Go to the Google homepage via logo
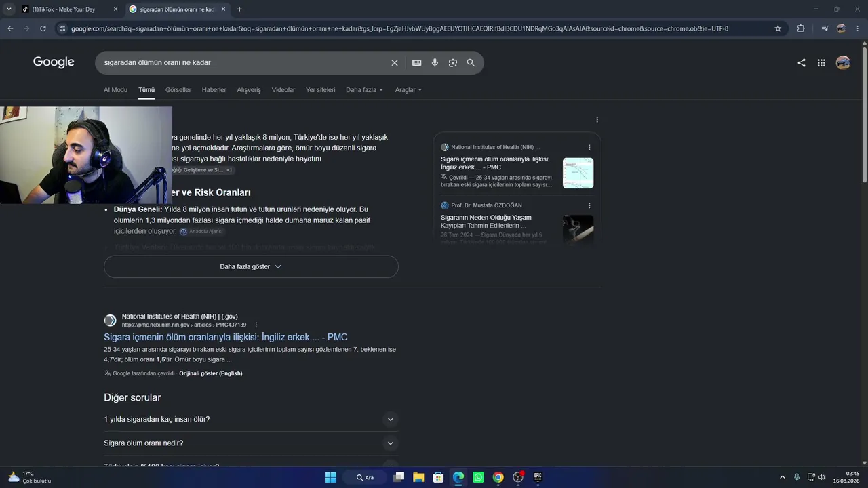The image size is (868, 488). pyautogui.click(x=54, y=62)
